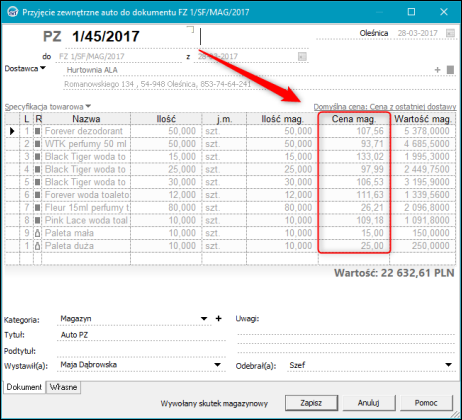The image size is (462, 420).
Task: Click the Paleta duża packaging type icon
Action: coord(38,246)
